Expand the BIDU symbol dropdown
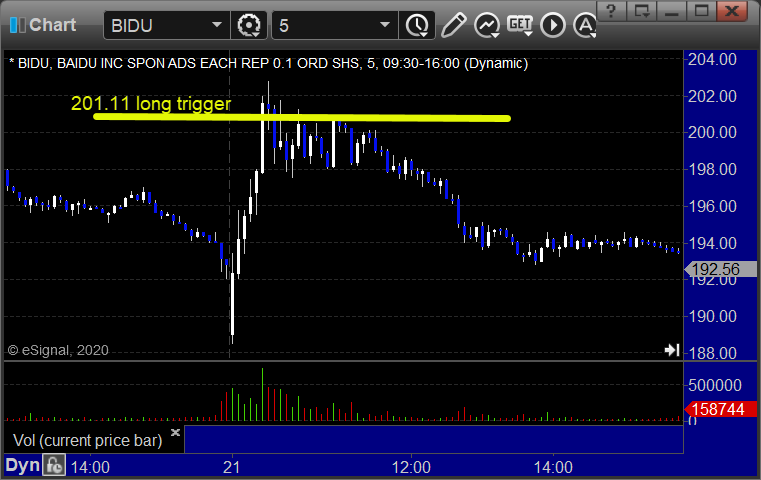761x480 pixels. coord(217,25)
